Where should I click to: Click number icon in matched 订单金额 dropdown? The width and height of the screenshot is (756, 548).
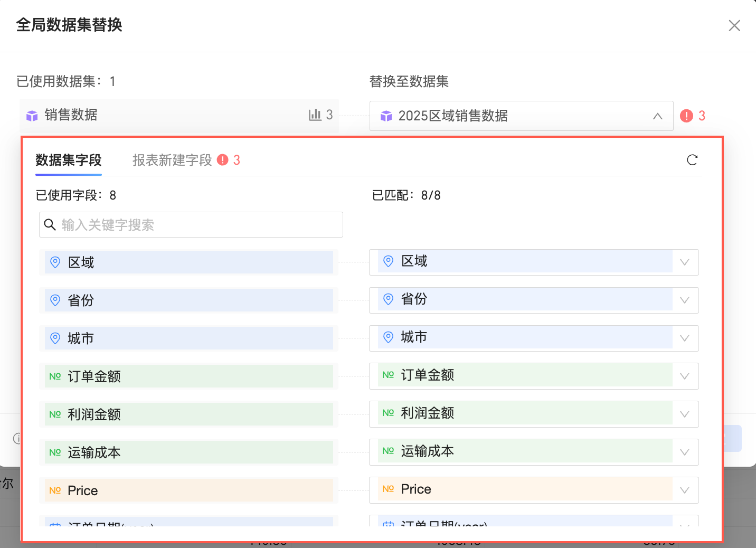point(388,375)
